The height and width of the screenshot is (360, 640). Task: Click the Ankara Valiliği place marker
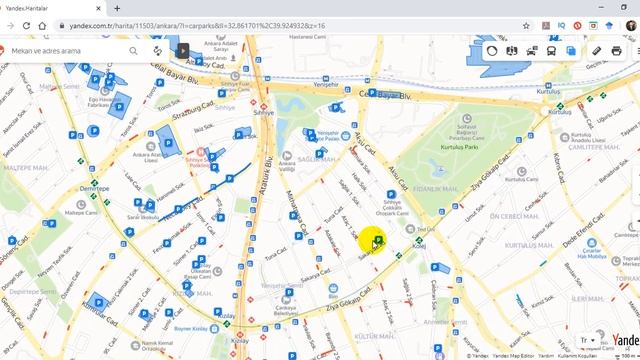coord(287,156)
